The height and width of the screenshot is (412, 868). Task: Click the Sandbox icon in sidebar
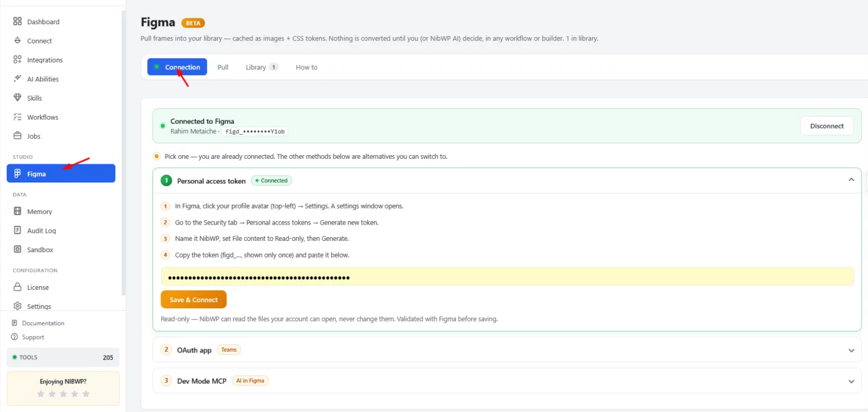[17, 249]
